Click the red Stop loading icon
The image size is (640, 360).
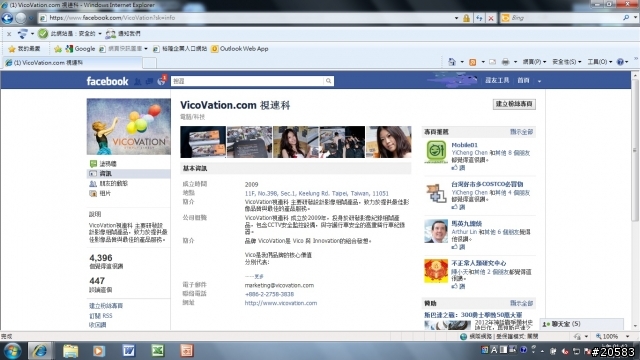[x=491, y=18]
